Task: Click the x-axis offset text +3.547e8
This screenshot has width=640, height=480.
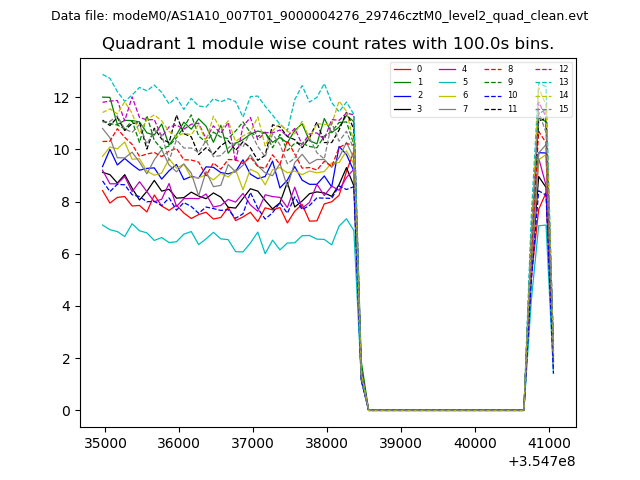Action: click(x=541, y=461)
